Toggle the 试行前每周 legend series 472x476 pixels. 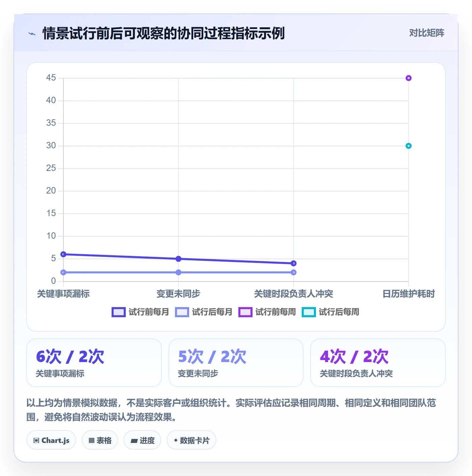(267, 312)
